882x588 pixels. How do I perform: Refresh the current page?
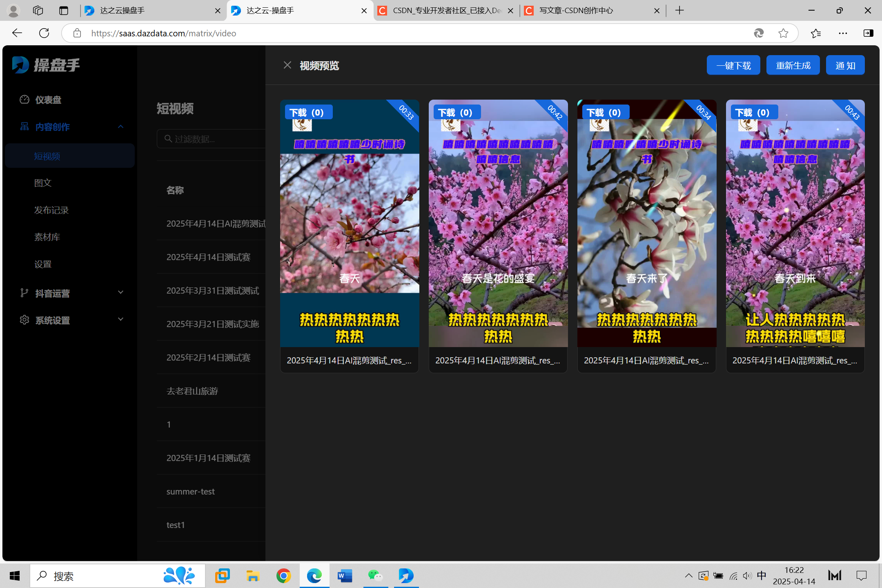pos(44,33)
